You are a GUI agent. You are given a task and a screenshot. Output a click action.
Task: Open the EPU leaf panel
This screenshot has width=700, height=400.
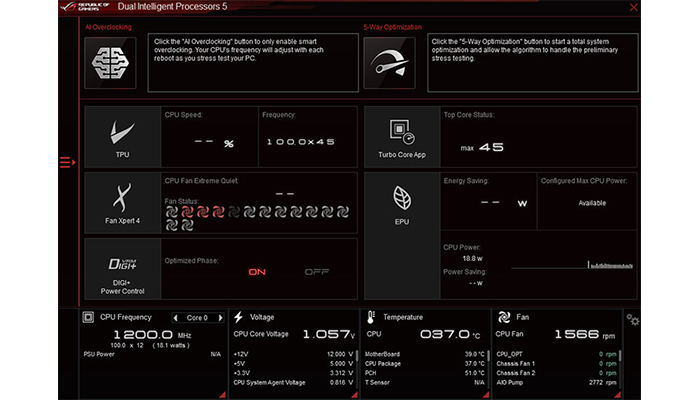[402, 236]
